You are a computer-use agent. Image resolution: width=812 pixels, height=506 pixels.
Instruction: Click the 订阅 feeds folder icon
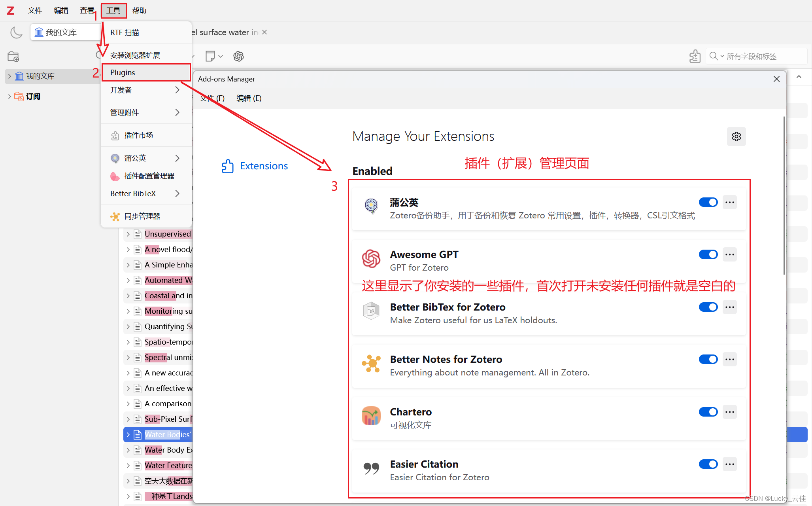[x=19, y=97]
